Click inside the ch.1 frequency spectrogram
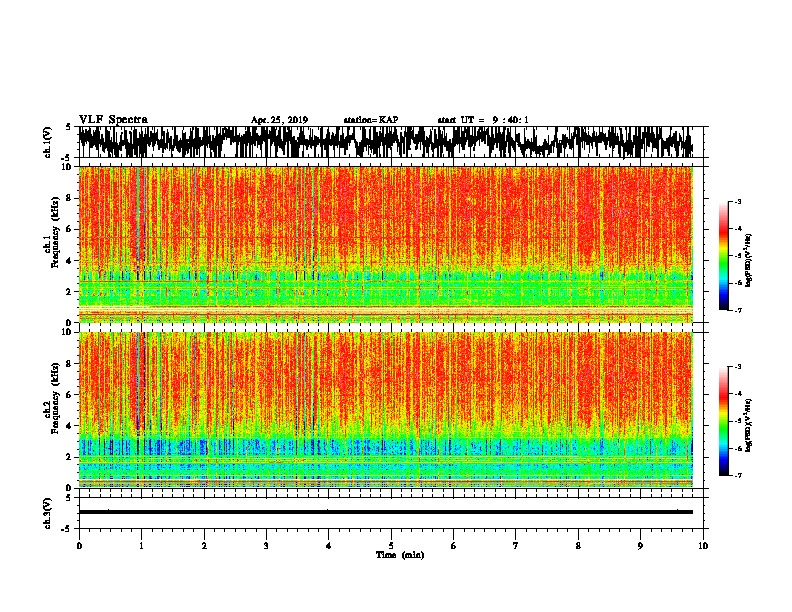The height and width of the screenshot is (612, 792). coord(386,244)
